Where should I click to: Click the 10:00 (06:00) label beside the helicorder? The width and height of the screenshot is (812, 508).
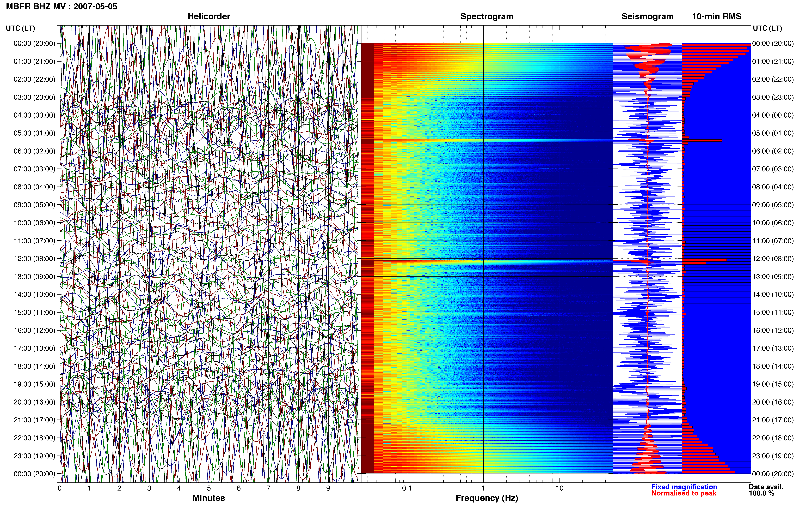pyautogui.click(x=34, y=223)
